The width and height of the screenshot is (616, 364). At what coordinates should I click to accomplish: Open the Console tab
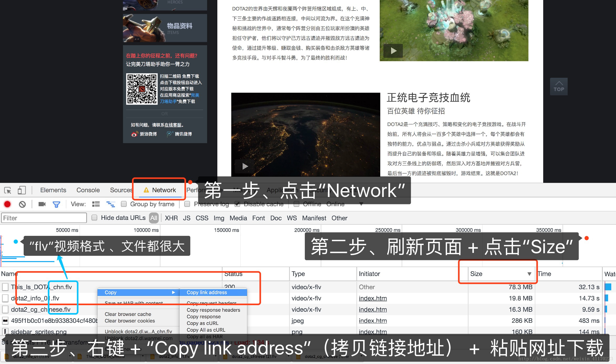click(x=88, y=190)
